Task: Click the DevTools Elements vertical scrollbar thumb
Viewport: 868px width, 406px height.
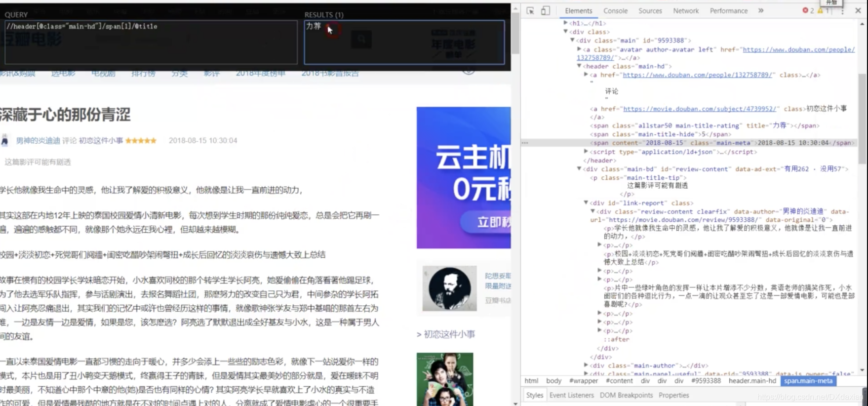Action: pos(863,119)
